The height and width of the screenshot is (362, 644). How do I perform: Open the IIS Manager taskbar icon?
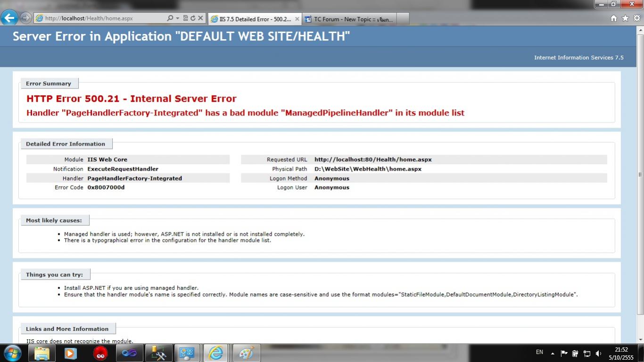tap(187, 353)
